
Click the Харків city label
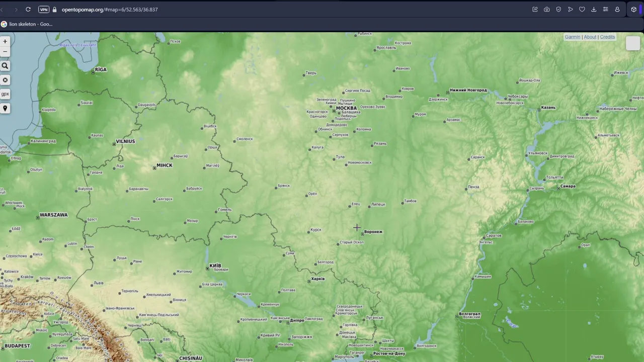tap(318, 279)
